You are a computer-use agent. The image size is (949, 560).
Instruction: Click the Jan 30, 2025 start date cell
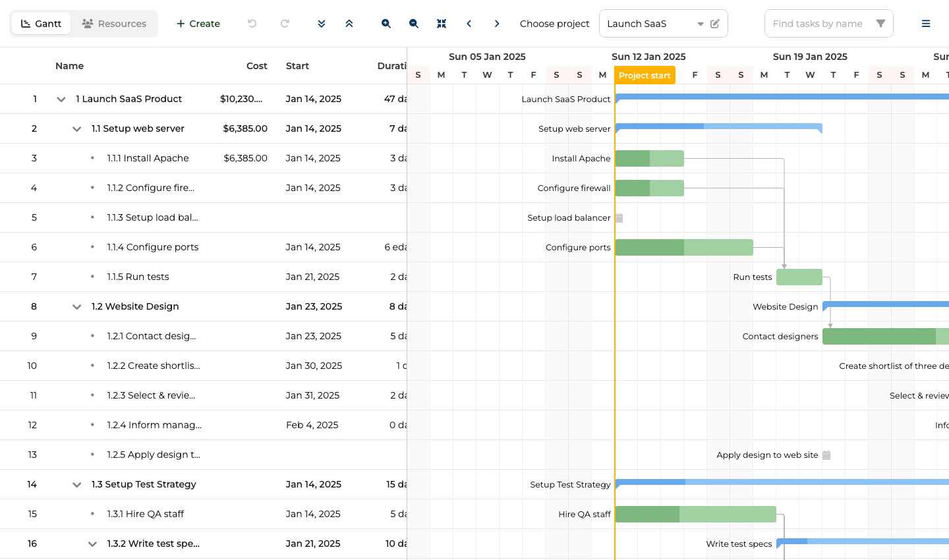pyautogui.click(x=314, y=366)
